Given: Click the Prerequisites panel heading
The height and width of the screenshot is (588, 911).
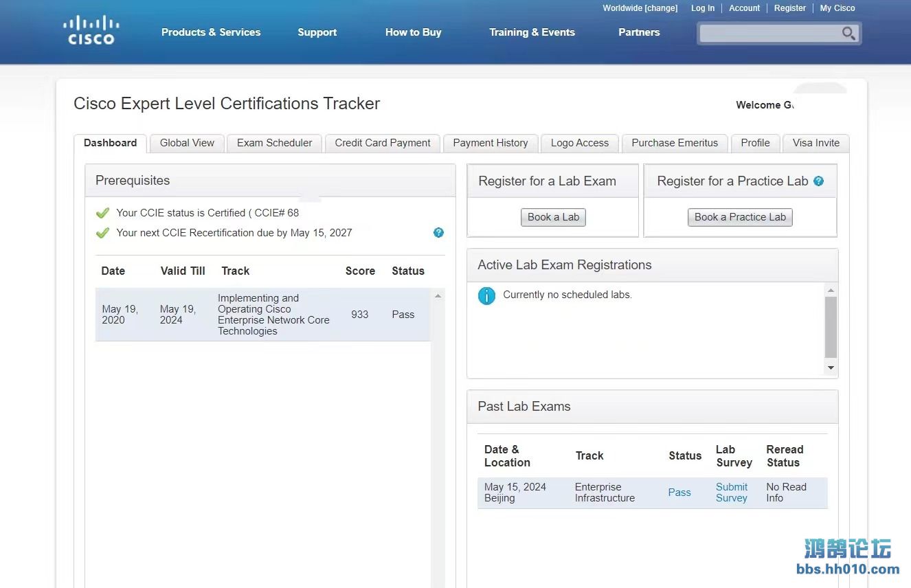Looking at the screenshot, I should tap(133, 181).
